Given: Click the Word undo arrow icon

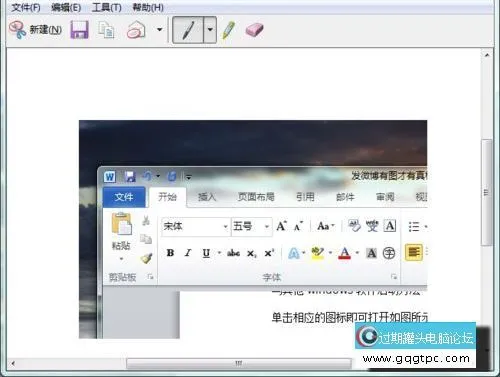Looking at the screenshot, I should click(x=147, y=176).
